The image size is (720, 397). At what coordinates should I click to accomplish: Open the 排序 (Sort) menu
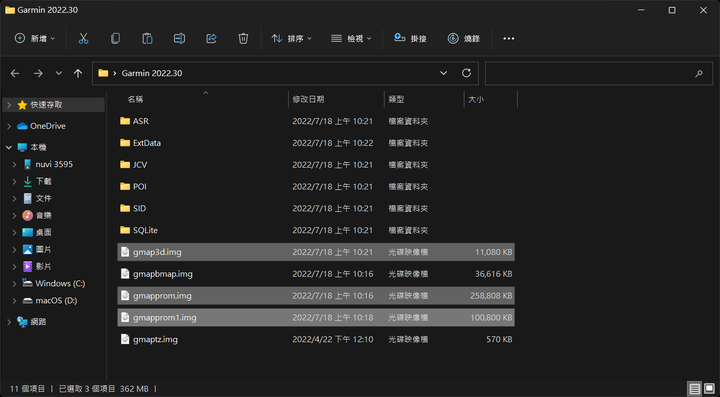pyautogui.click(x=291, y=39)
